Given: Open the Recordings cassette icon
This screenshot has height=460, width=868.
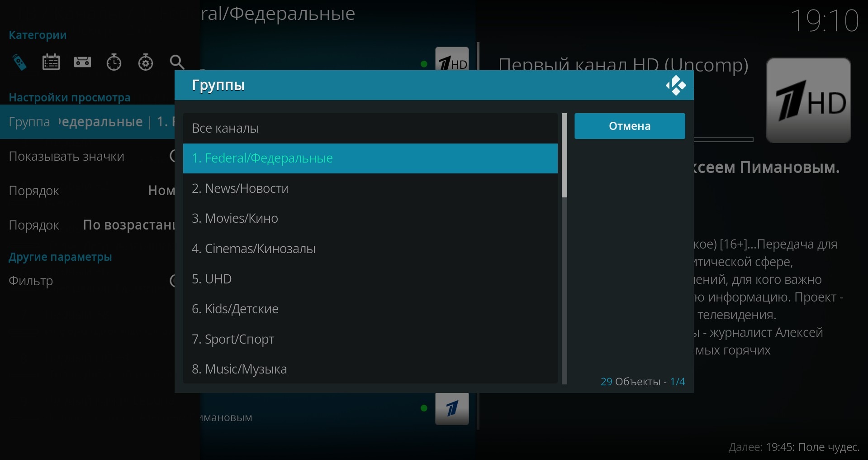Looking at the screenshot, I should [x=82, y=62].
